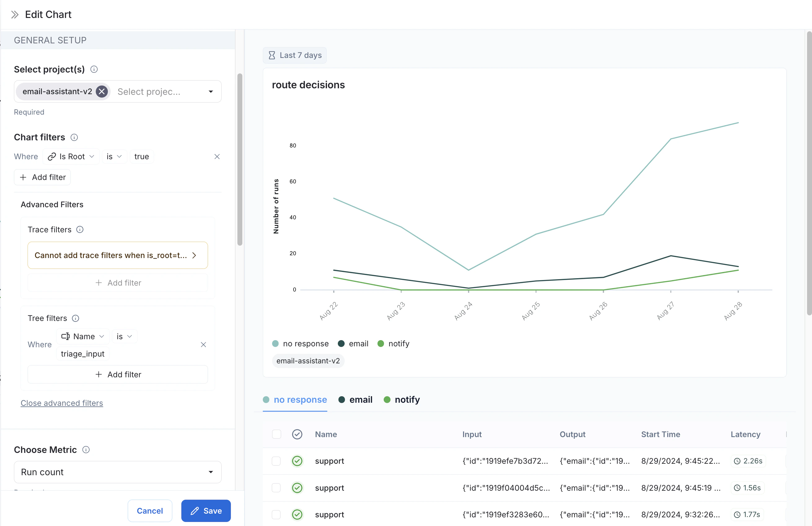Toggle the no response series in chart legend
The image size is (812, 526).
(x=301, y=344)
